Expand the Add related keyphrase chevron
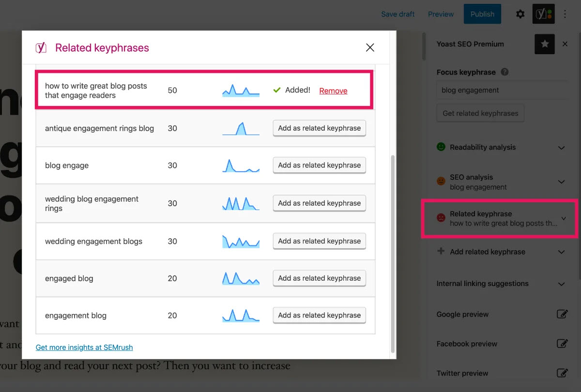The image size is (581, 392). pos(562,252)
